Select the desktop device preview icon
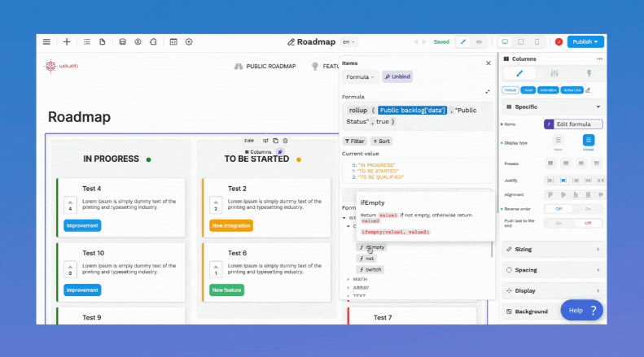The image size is (644, 357). 505,41
